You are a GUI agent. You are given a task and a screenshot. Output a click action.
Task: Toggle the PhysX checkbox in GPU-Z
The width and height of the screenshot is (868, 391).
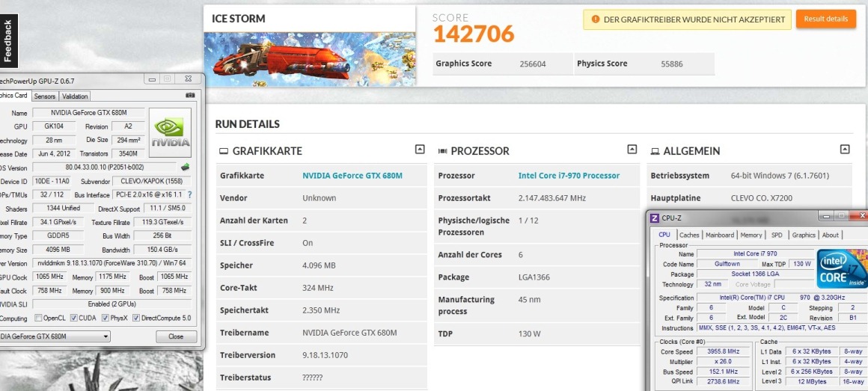point(106,318)
